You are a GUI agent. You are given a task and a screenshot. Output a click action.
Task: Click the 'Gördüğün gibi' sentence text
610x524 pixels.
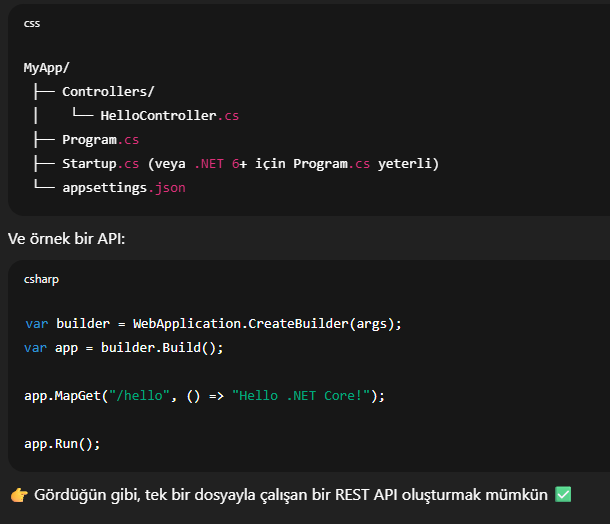click(x=291, y=495)
